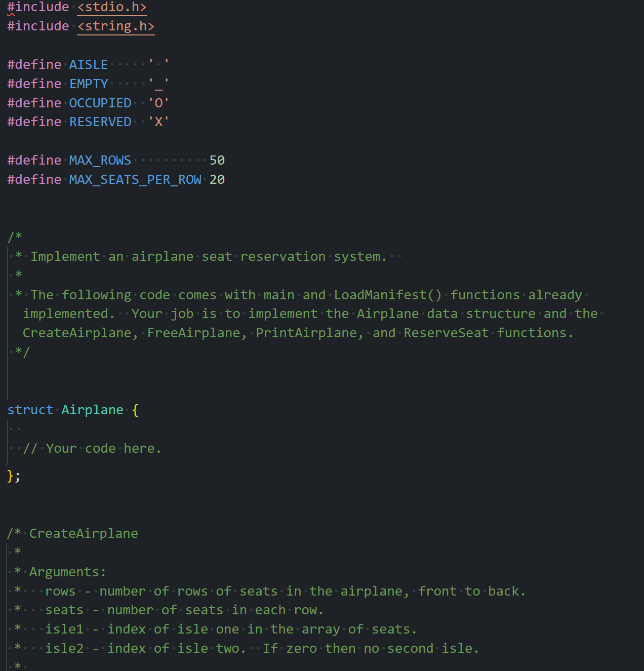Click 'LoadManifest()' in the block comment

coord(388,295)
